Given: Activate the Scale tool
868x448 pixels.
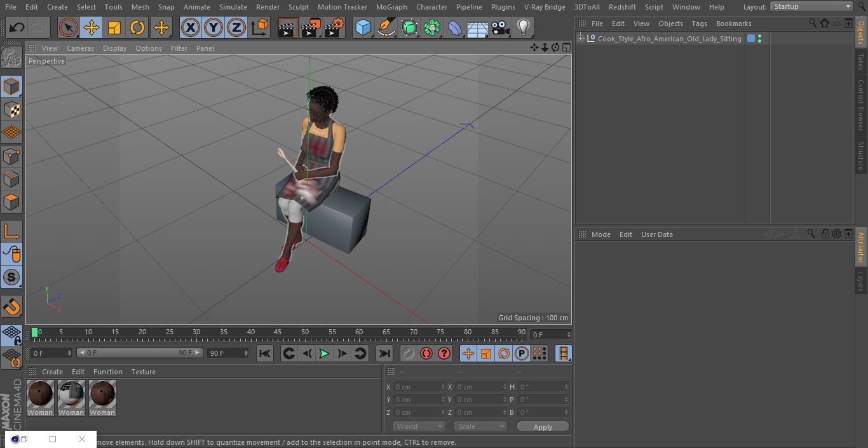Looking at the screenshot, I should coord(114,27).
